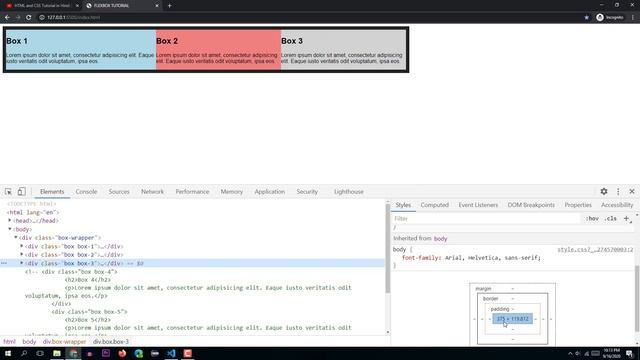
Task: Switch to the Event Listeners pane
Action: [x=478, y=205]
